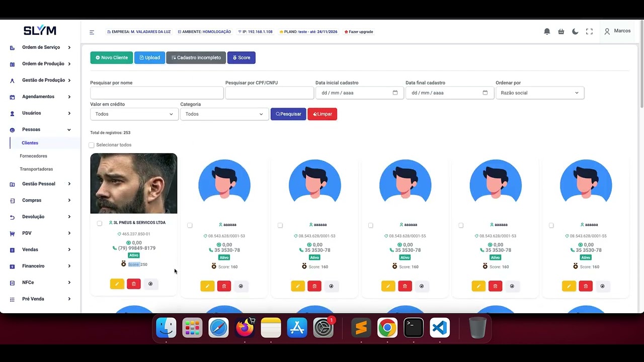Image resolution: width=644 pixels, height=362 pixels.
Task: Open Google Chrome from the dock
Action: coord(387,328)
